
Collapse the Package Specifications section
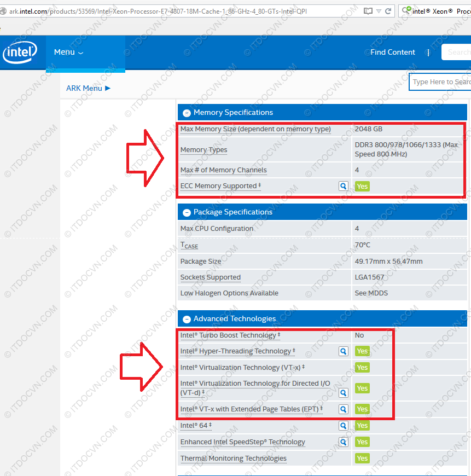click(187, 212)
